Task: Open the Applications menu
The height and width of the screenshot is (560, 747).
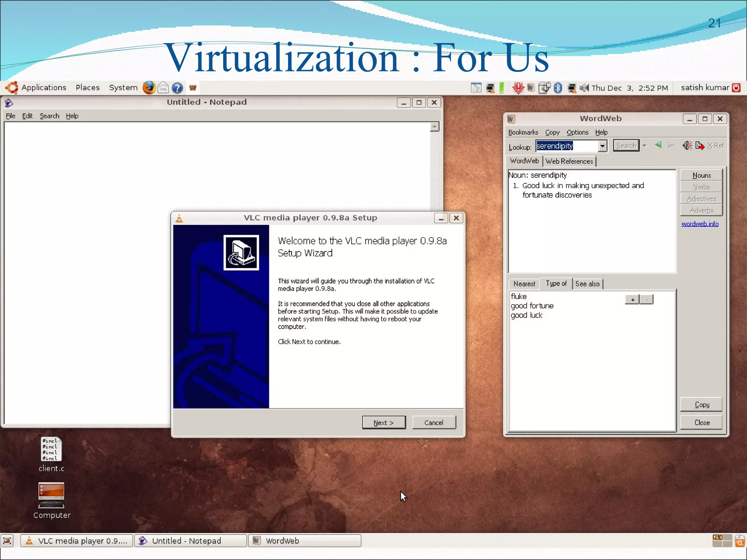Action: coord(44,87)
